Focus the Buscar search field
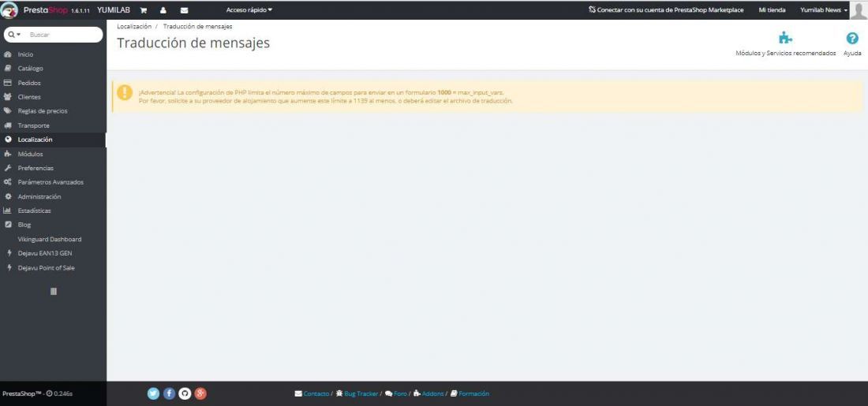The image size is (868, 406). pos(64,35)
